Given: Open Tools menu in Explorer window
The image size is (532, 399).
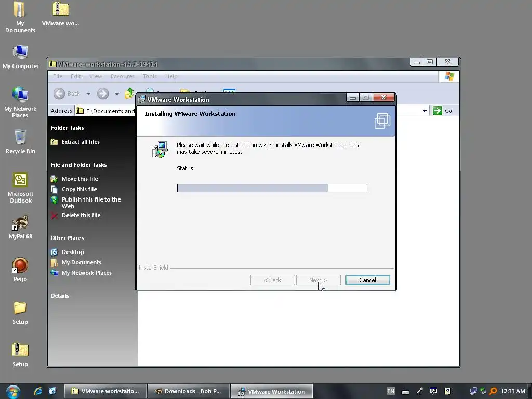Looking at the screenshot, I should tap(150, 76).
